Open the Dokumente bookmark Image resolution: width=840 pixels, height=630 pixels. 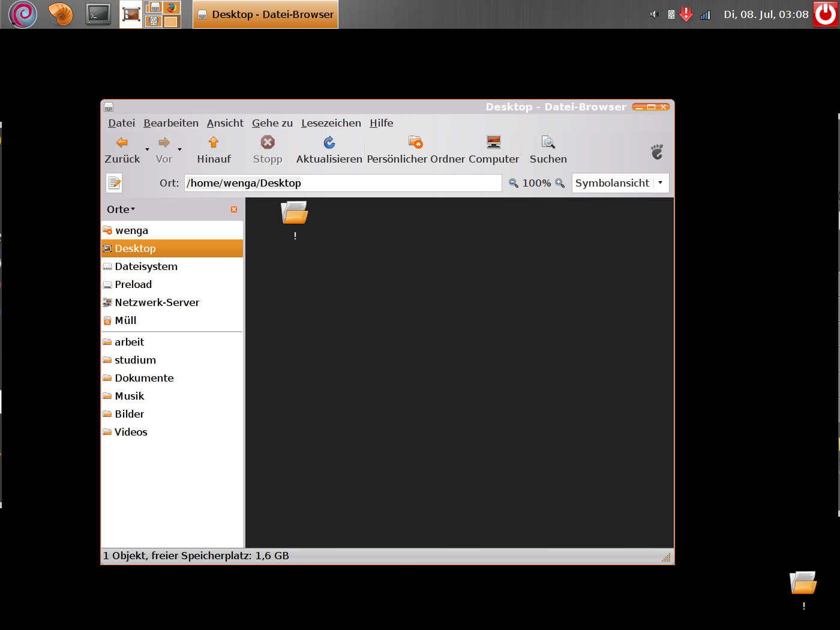point(172,378)
